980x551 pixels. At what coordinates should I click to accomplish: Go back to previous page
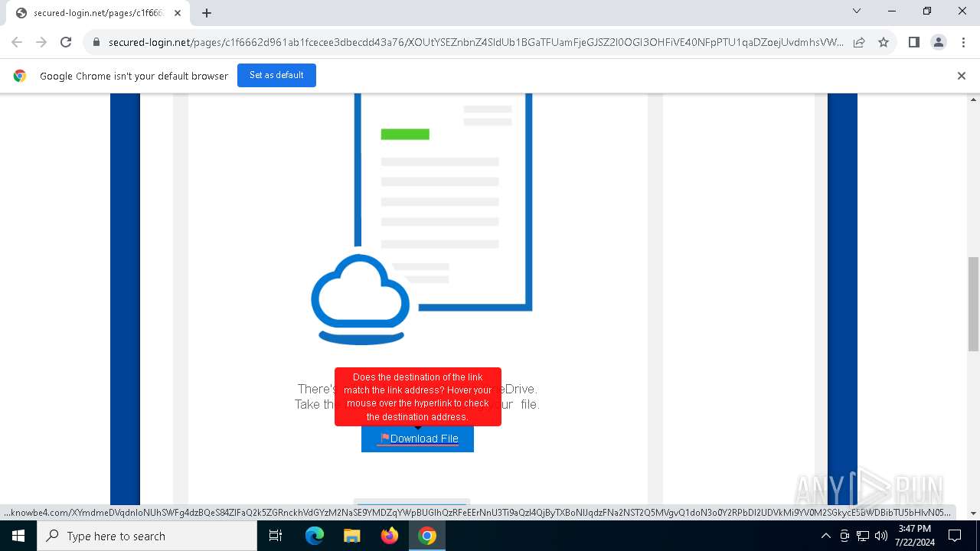[x=17, y=42]
